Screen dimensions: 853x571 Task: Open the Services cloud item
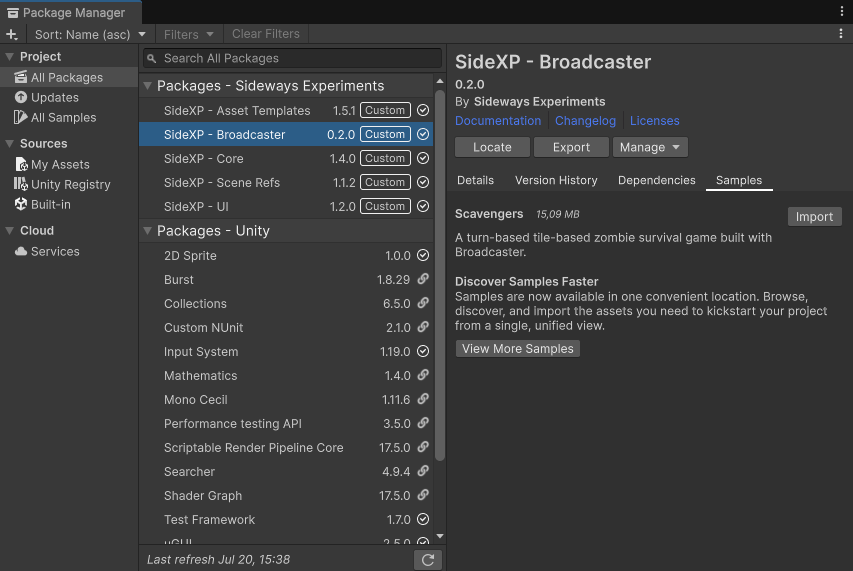coord(69,251)
